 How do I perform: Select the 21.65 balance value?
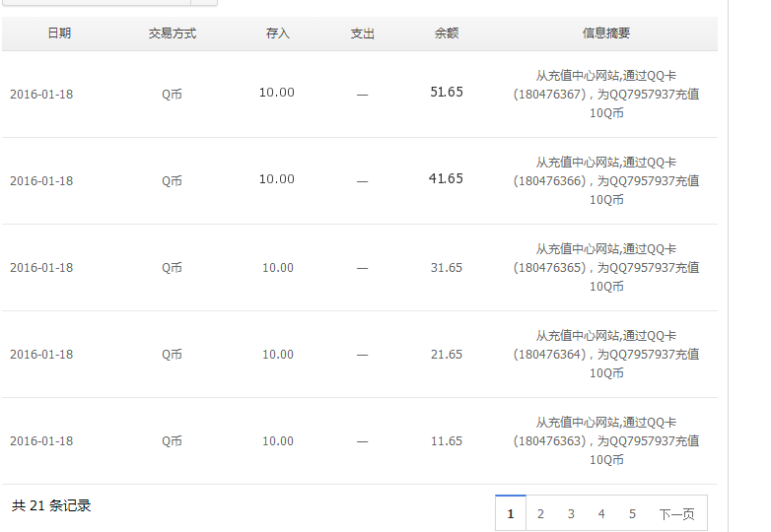(447, 355)
